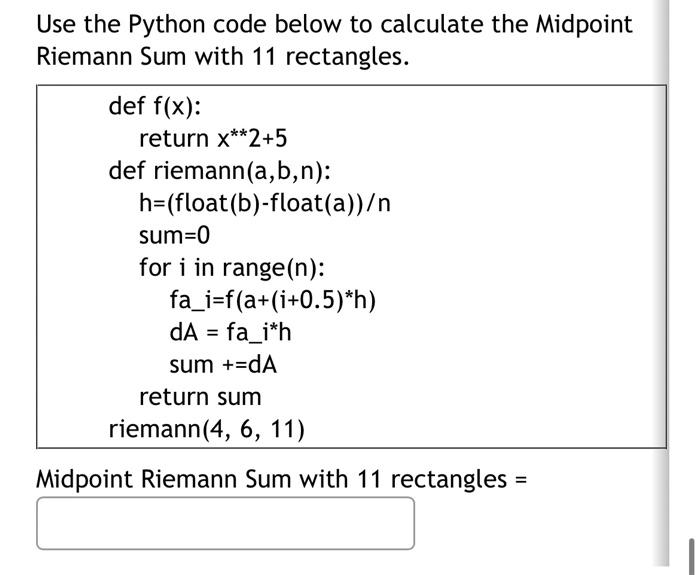The height and width of the screenshot is (575, 700).
Task: Click the 'sum=0' code line
Action: (x=174, y=235)
